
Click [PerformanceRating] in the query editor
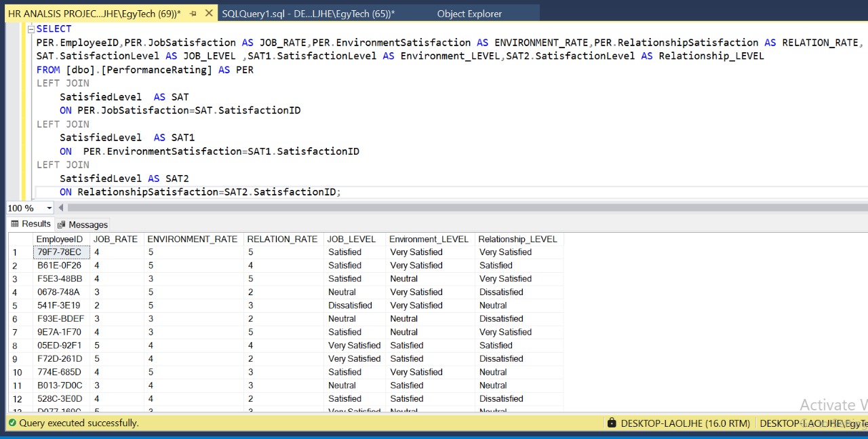click(156, 70)
